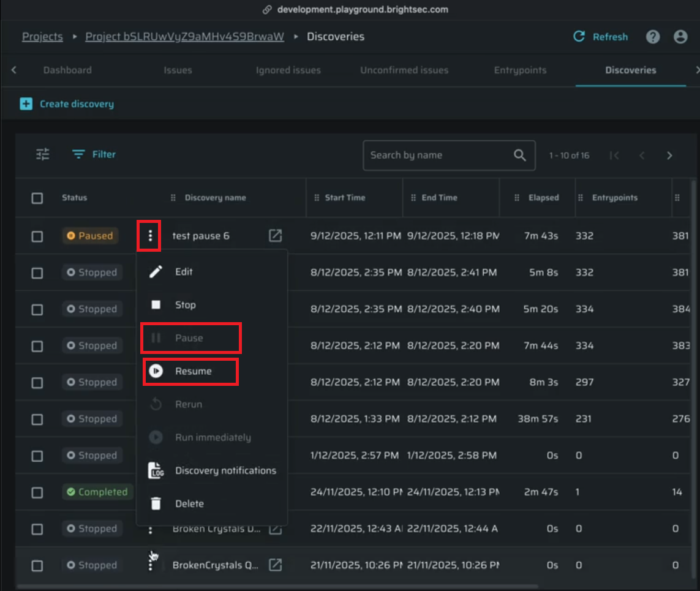Click the link icon beside the site URL

267,10
